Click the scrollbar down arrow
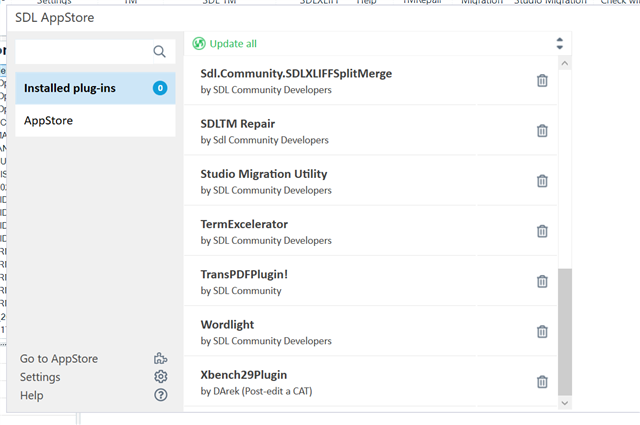The width and height of the screenshot is (640, 425). pos(565,403)
